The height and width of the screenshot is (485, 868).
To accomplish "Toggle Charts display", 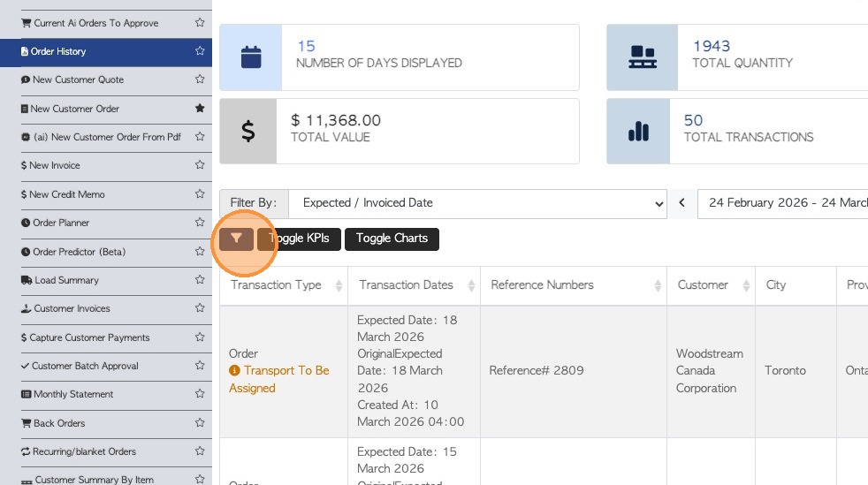I will click(x=392, y=239).
